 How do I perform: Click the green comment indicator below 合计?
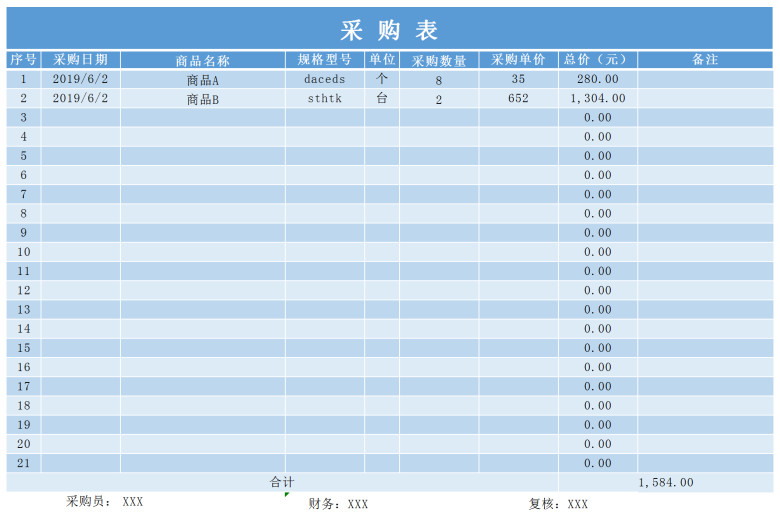pos(287,494)
